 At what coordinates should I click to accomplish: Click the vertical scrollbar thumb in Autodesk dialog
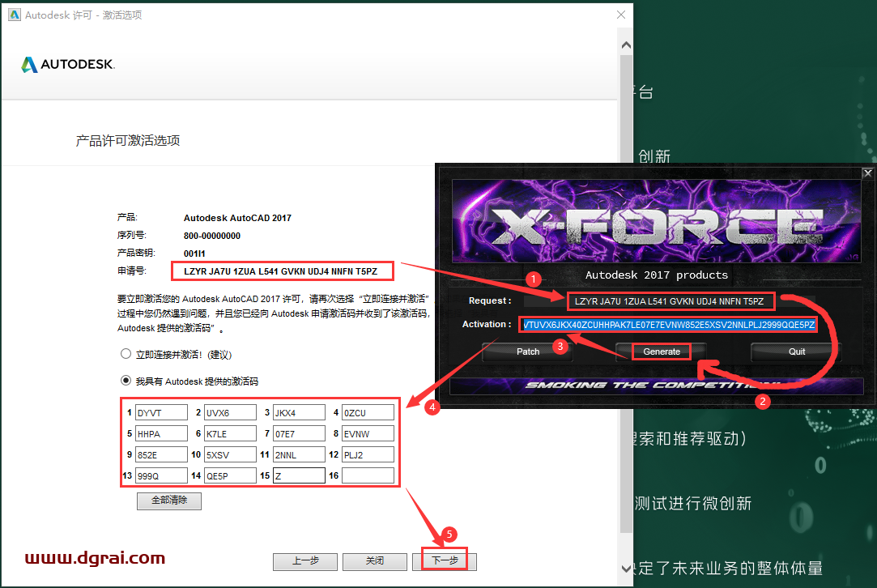coord(627,294)
